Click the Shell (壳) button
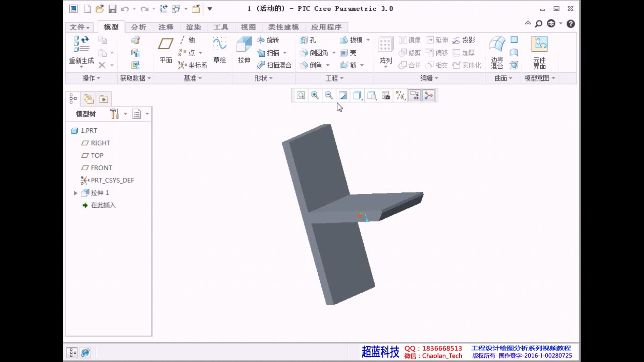The width and height of the screenshot is (644, 362). [x=348, y=53]
